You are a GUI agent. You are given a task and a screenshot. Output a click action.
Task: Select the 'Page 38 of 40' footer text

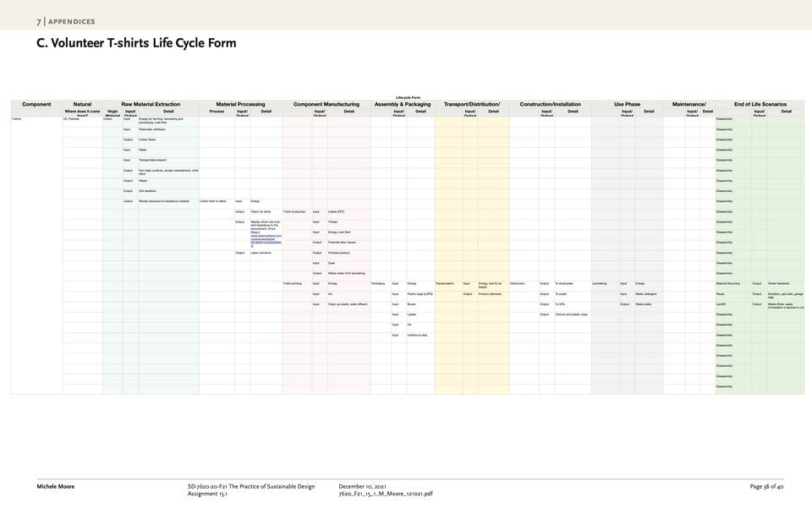pos(766,486)
